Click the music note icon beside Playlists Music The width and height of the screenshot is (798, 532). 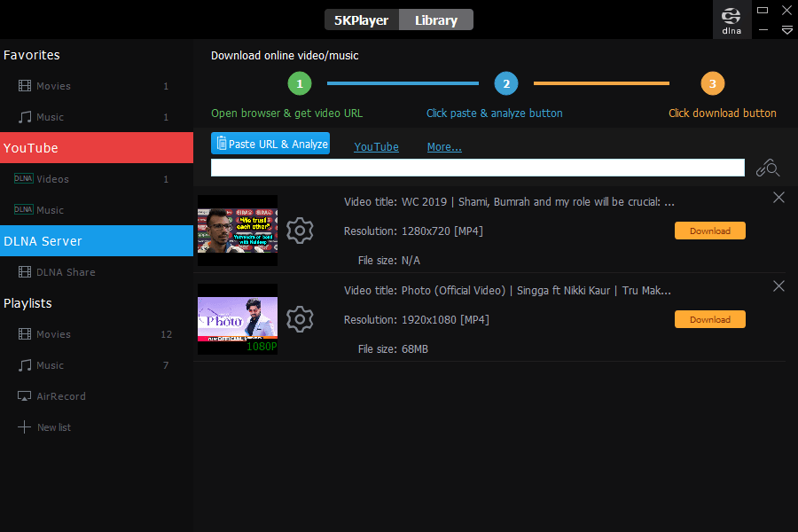pos(25,365)
